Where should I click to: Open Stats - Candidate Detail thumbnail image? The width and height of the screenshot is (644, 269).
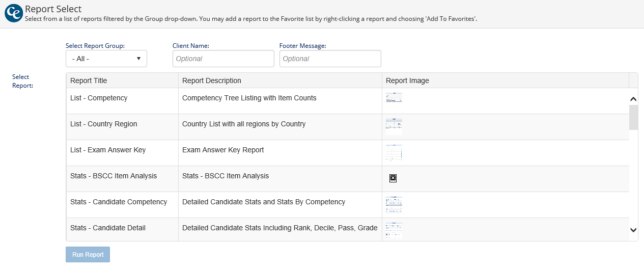394,230
